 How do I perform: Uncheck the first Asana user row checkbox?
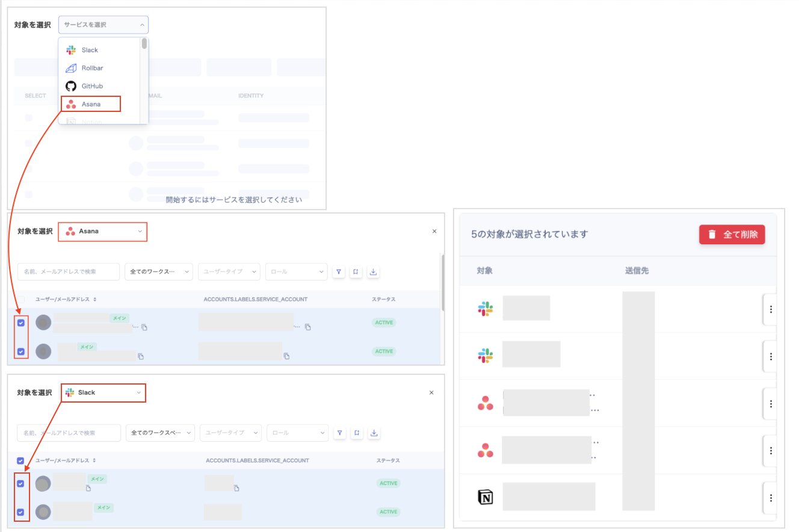pos(21,323)
